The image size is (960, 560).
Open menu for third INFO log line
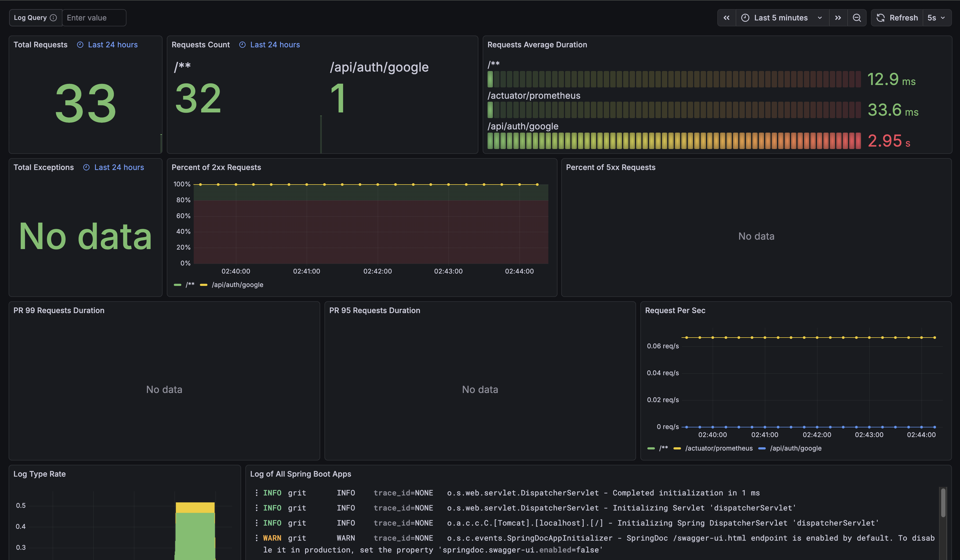256,523
